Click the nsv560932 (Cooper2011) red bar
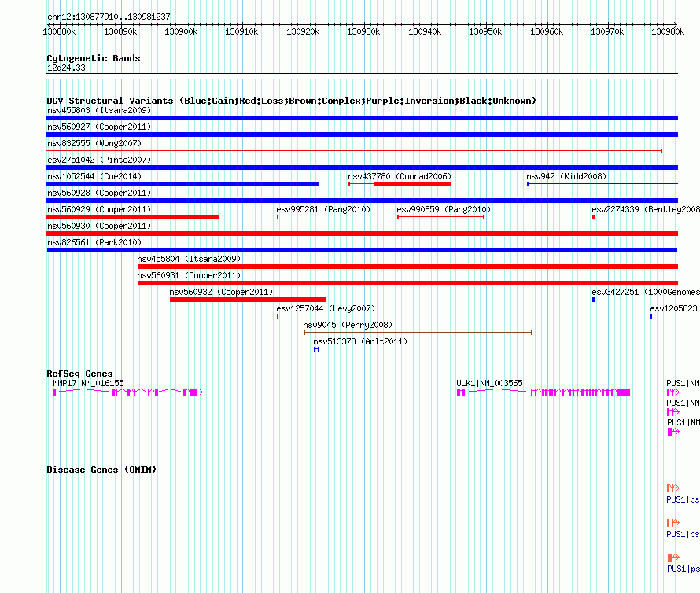 [x=249, y=300]
